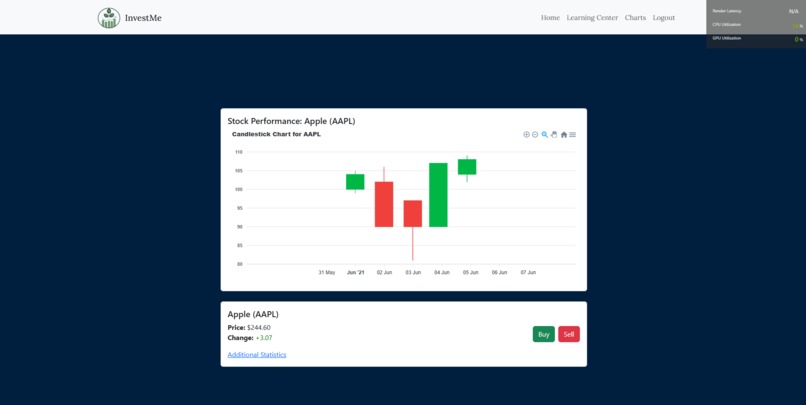The width and height of the screenshot is (806, 405).
Task: Open the chart hamburger menu
Action: pos(573,135)
